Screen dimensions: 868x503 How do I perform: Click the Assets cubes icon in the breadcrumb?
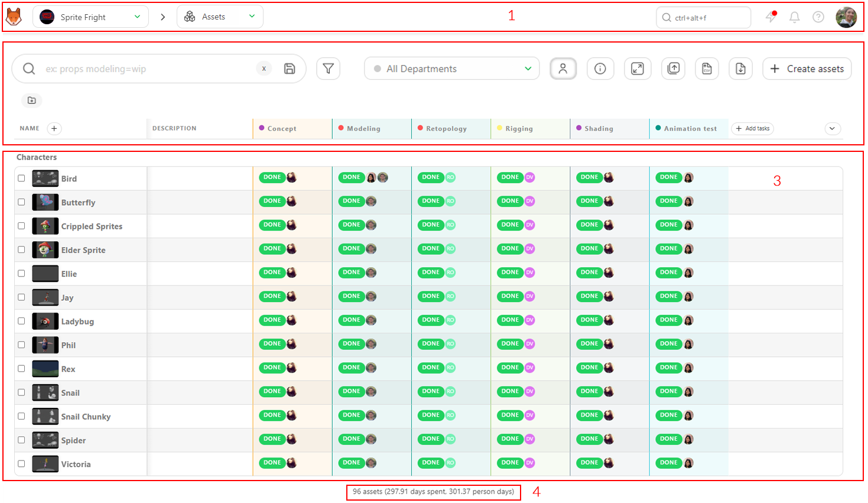[x=190, y=17]
